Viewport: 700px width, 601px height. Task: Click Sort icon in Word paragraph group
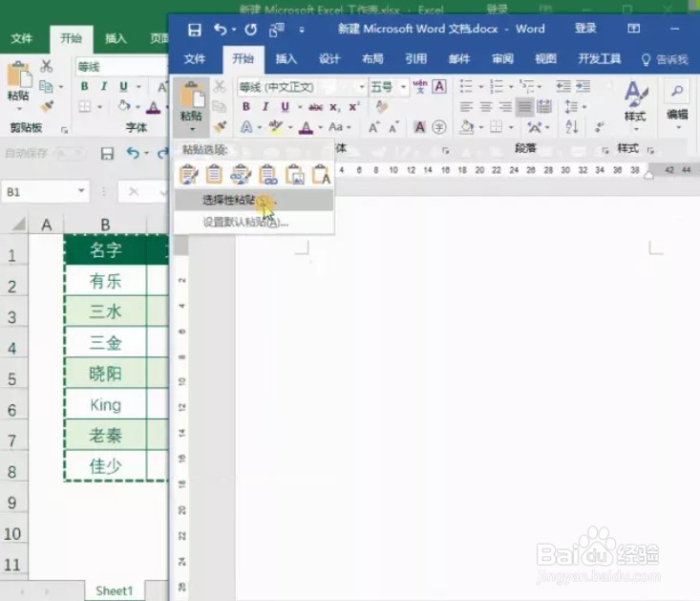(572, 127)
